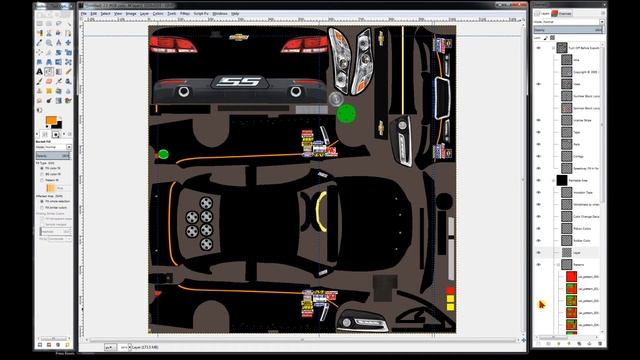
Task: Hide the Rails layer
Action: click(538, 144)
